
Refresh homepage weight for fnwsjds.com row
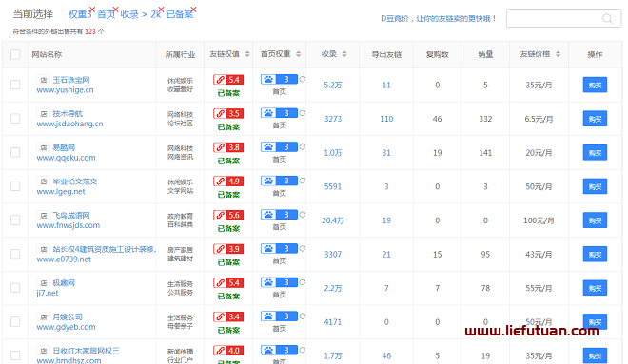(x=302, y=215)
